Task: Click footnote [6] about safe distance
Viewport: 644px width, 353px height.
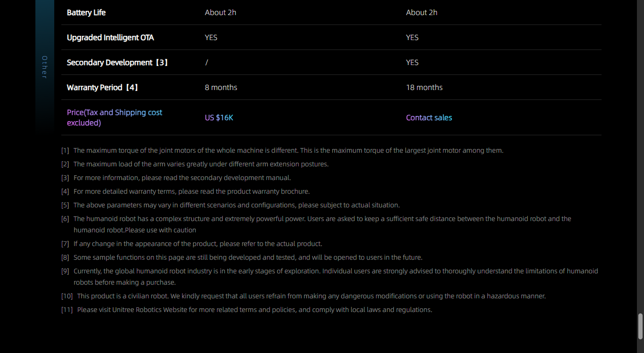Action: pyautogui.click(x=322, y=219)
